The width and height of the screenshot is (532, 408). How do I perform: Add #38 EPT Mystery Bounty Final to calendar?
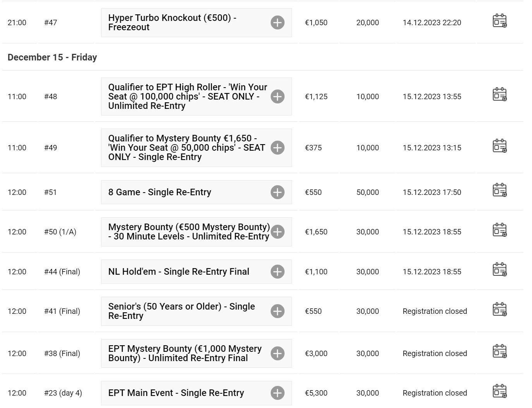499,351
